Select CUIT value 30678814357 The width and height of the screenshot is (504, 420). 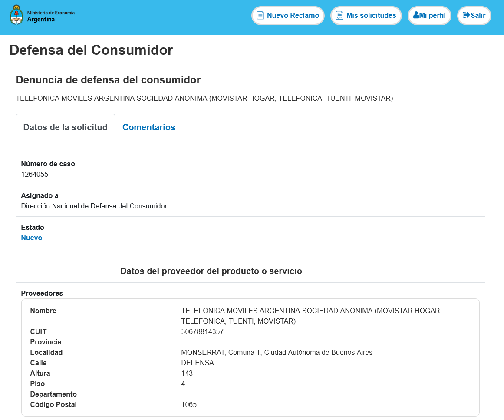[x=202, y=331]
